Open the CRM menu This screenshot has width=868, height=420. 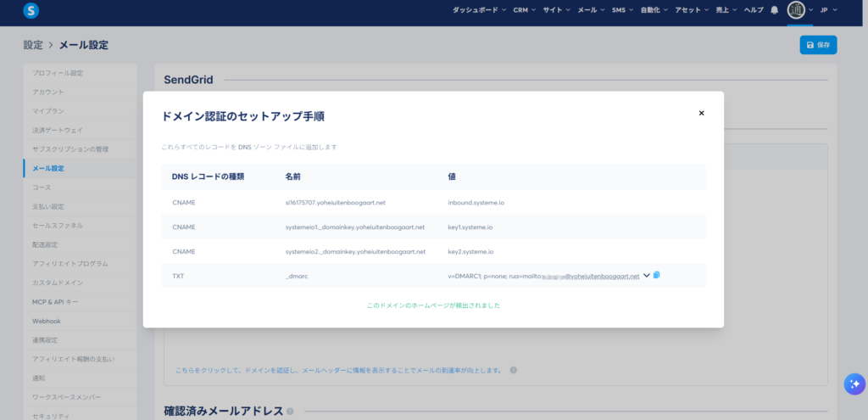tap(525, 10)
